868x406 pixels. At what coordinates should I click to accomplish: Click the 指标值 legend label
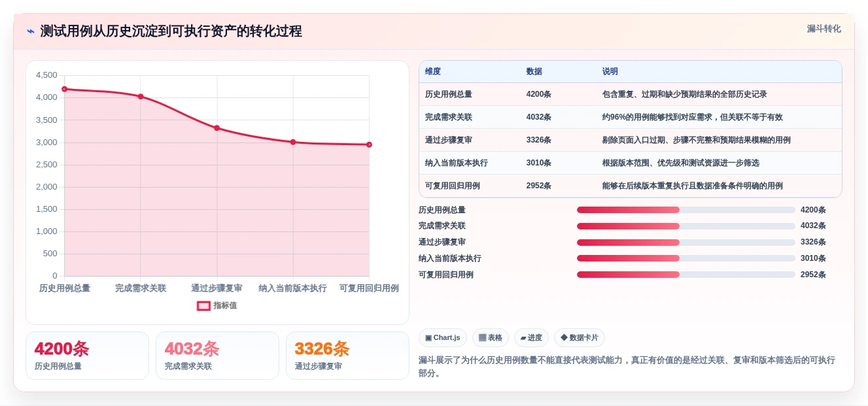click(225, 305)
